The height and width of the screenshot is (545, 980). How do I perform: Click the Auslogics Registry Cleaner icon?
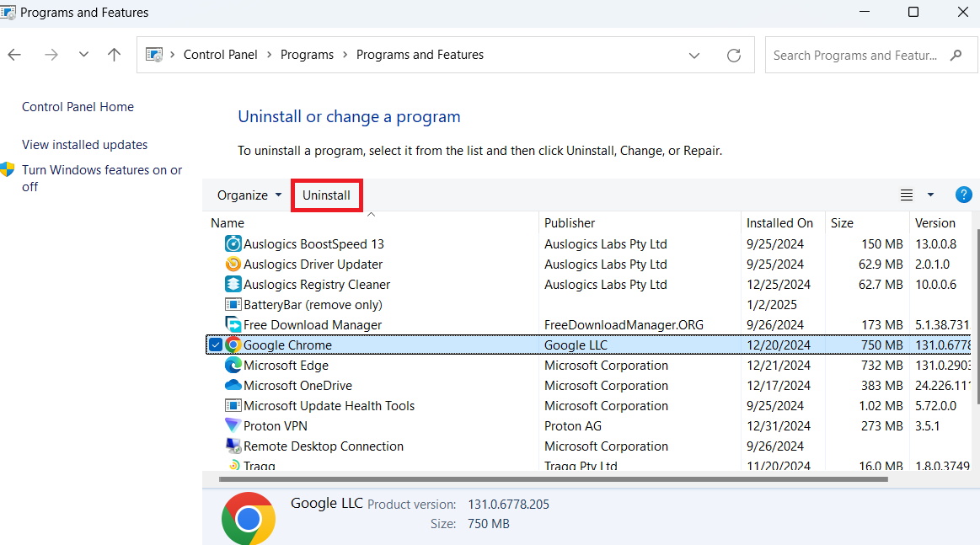(233, 285)
